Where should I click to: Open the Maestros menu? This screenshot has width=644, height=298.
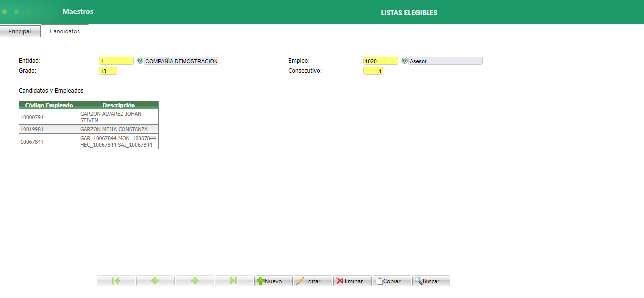pyautogui.click(x=78, y=11)
